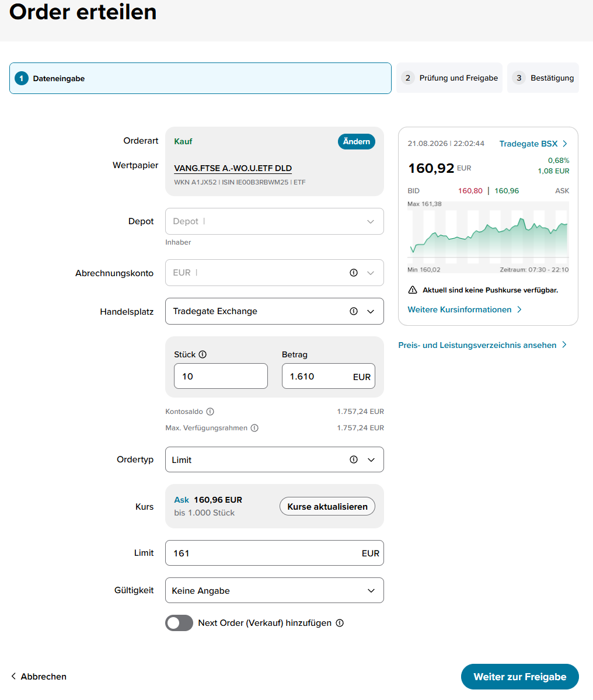The height and width of the screenshot is (700, 593).
Task: Expand Abrechnungskonto EUR dropdown arrow
Action: click(x=371, y=273)
